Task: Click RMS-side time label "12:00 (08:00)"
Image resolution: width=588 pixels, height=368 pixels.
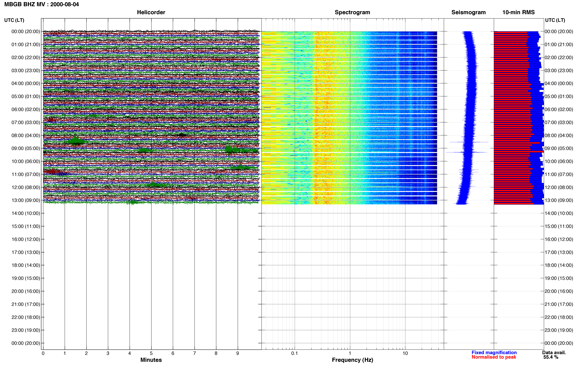Action: (559, 187)
